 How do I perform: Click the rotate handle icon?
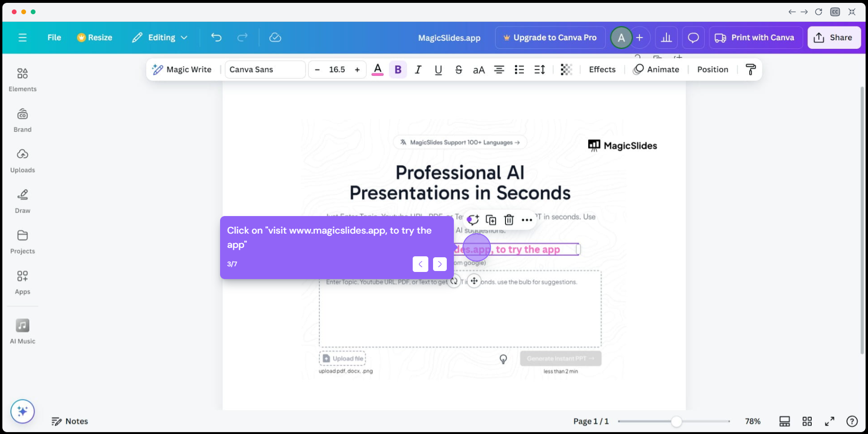tap(454, 281)
